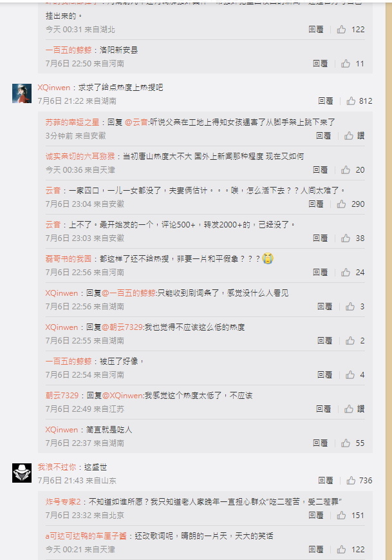This screenshot has width=392, height=560.
Task: Reply to 我浪不过你's 这盛世 comment
Action: 325,481
